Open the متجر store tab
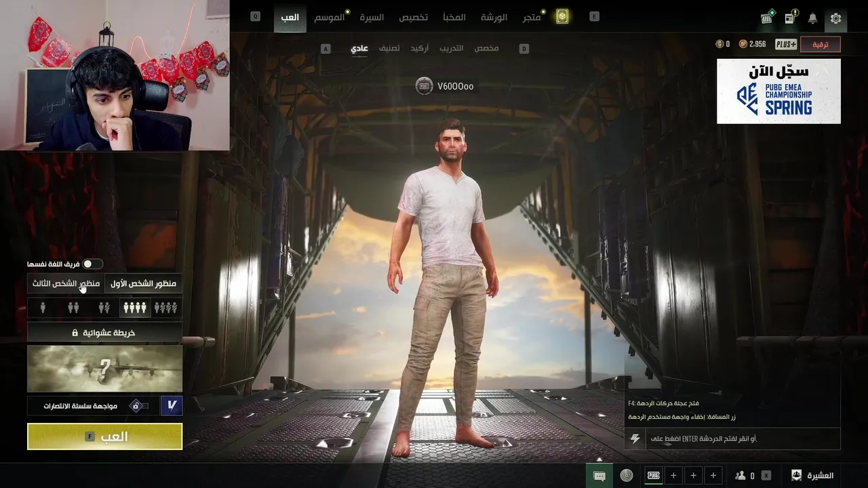The image size is (868, 488). click(532, 17)
